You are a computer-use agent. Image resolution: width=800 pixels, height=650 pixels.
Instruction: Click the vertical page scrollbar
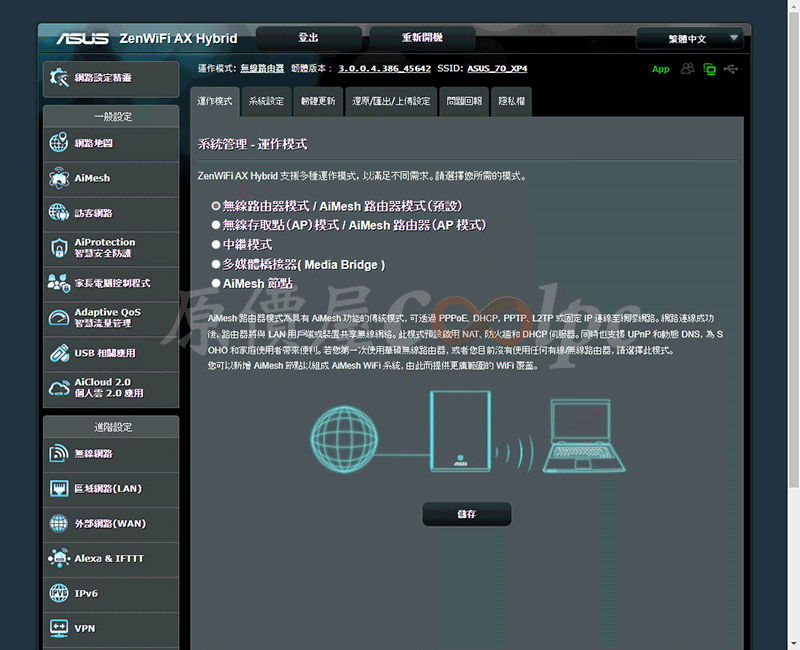pos(794,250)
